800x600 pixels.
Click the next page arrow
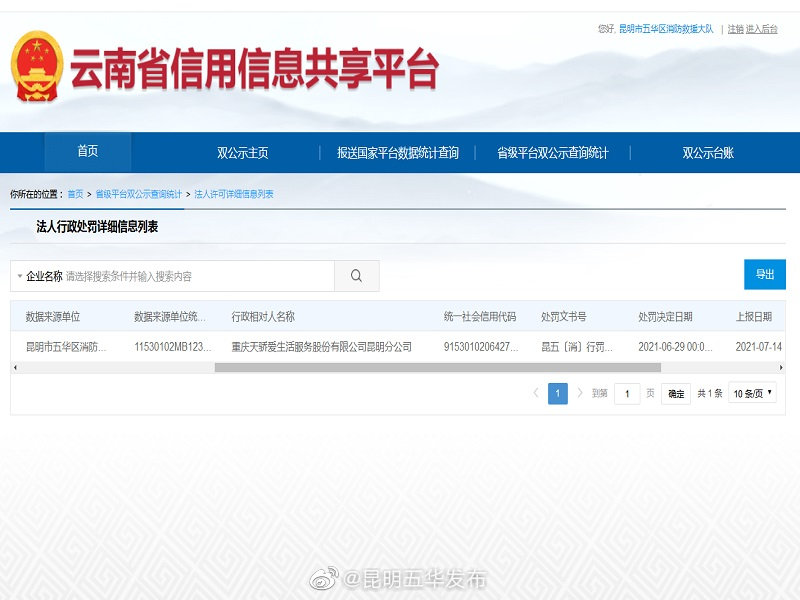(x=581, y=393)
